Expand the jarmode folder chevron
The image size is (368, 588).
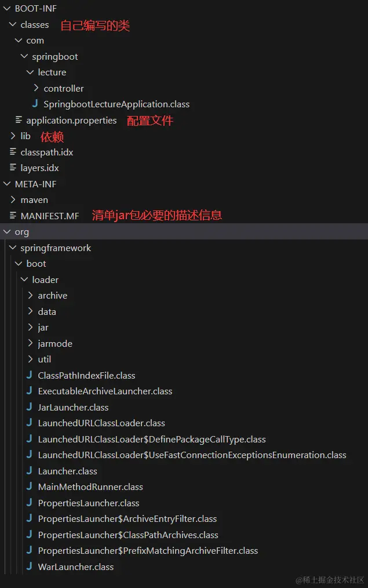(x=30, y=343)
